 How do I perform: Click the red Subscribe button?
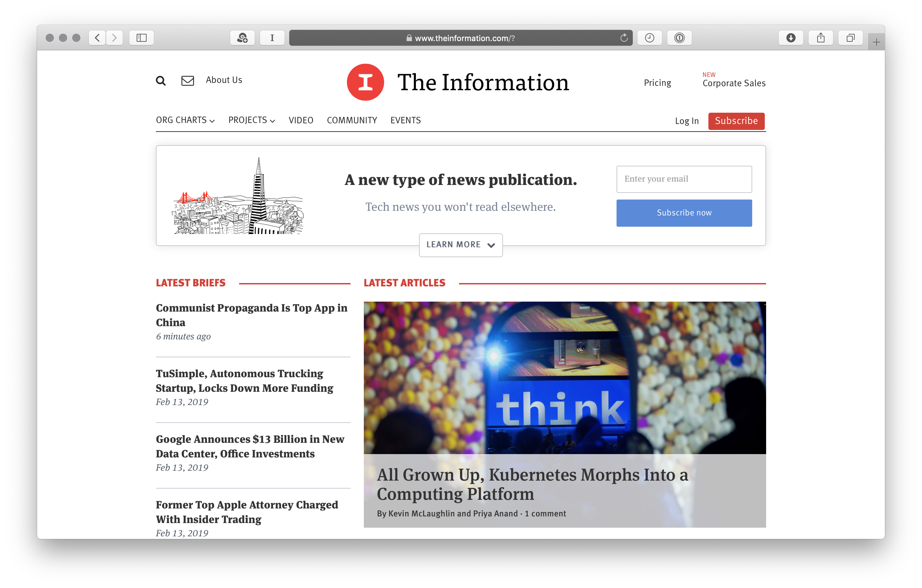click(x=736, y=121)
